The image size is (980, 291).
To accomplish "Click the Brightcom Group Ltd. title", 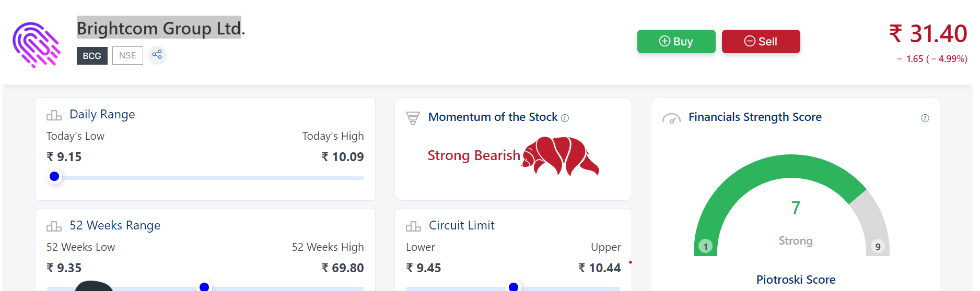I will pos(161,28).
